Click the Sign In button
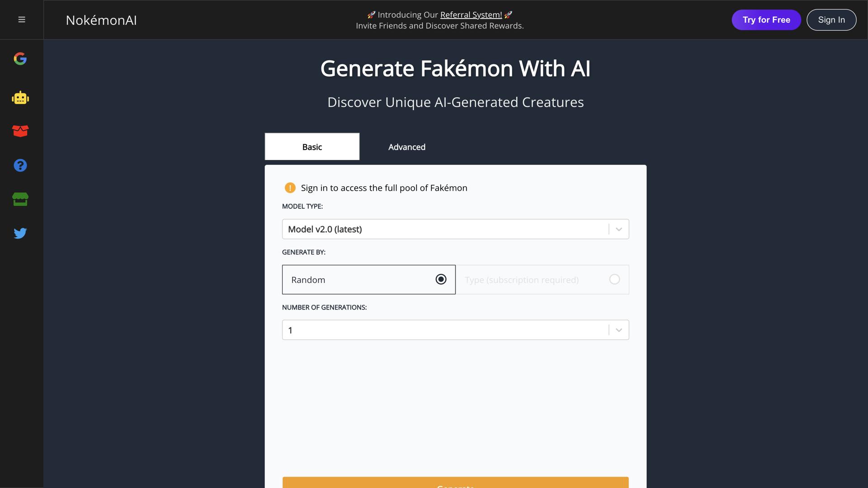The height and width of the screenshot is (488, 868). pos(831,19)
